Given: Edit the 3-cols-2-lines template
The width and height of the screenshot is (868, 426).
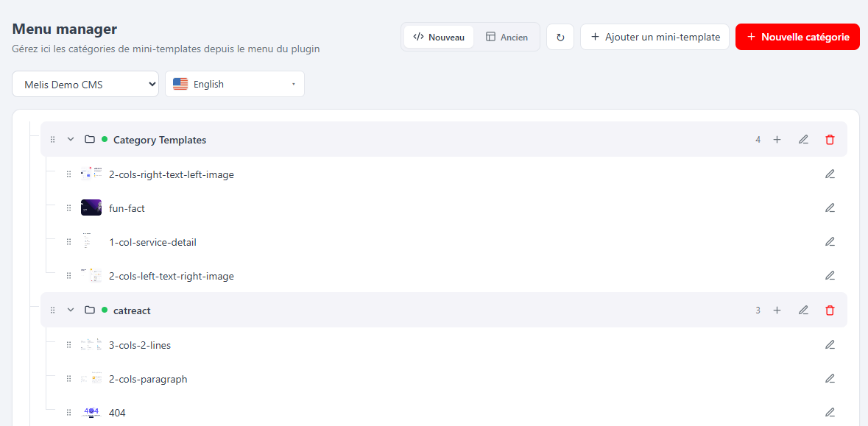Looking at the screenshot, I should [x=830, y=344].
